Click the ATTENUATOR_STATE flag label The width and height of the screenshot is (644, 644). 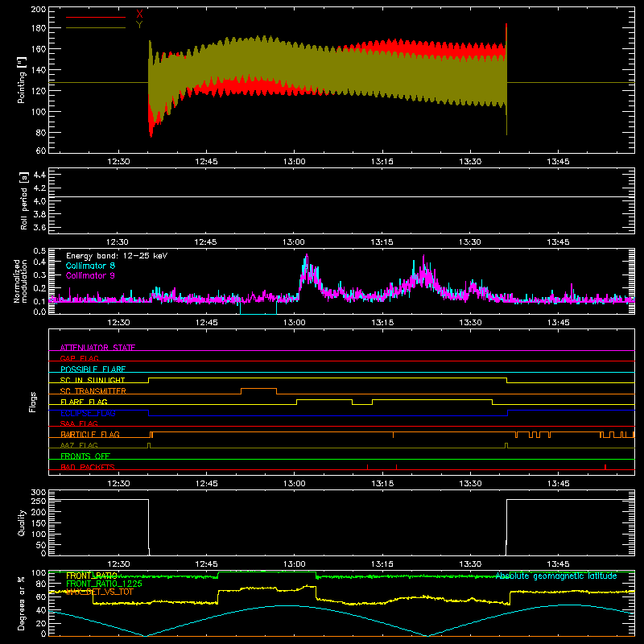click(x=97, y=348)
